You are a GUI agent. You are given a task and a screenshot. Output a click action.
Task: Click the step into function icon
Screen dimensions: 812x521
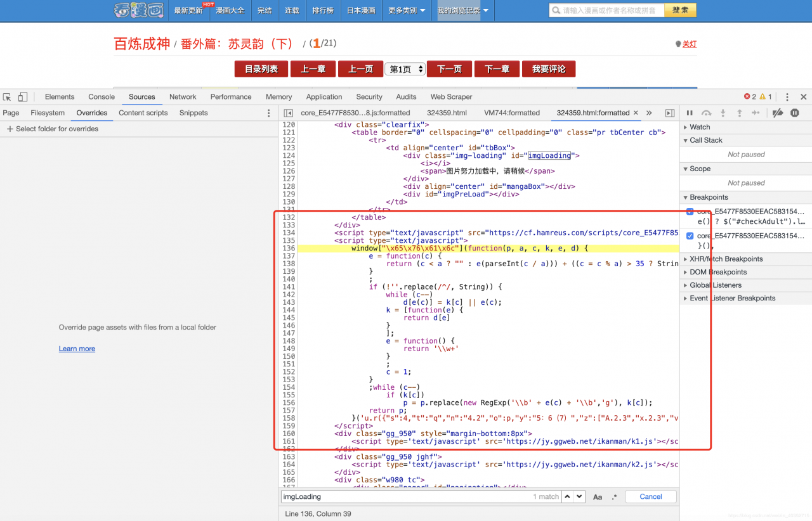pyautogui.click(x=723, y=113)
